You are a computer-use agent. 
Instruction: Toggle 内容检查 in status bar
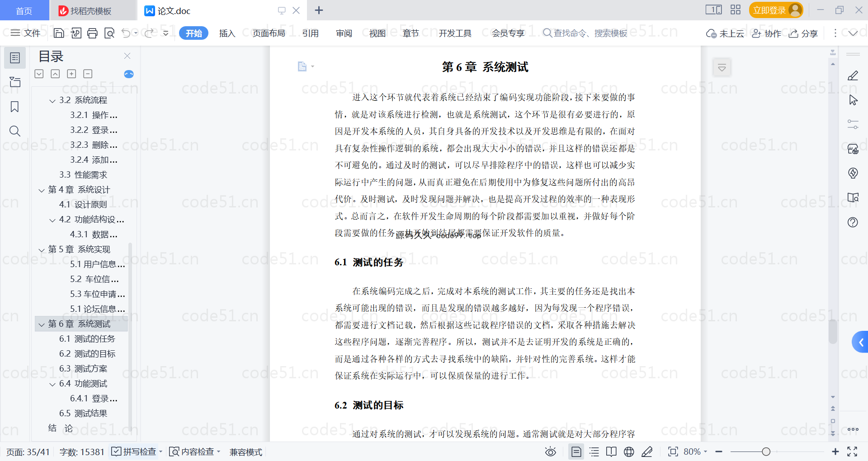click(194, 452)
